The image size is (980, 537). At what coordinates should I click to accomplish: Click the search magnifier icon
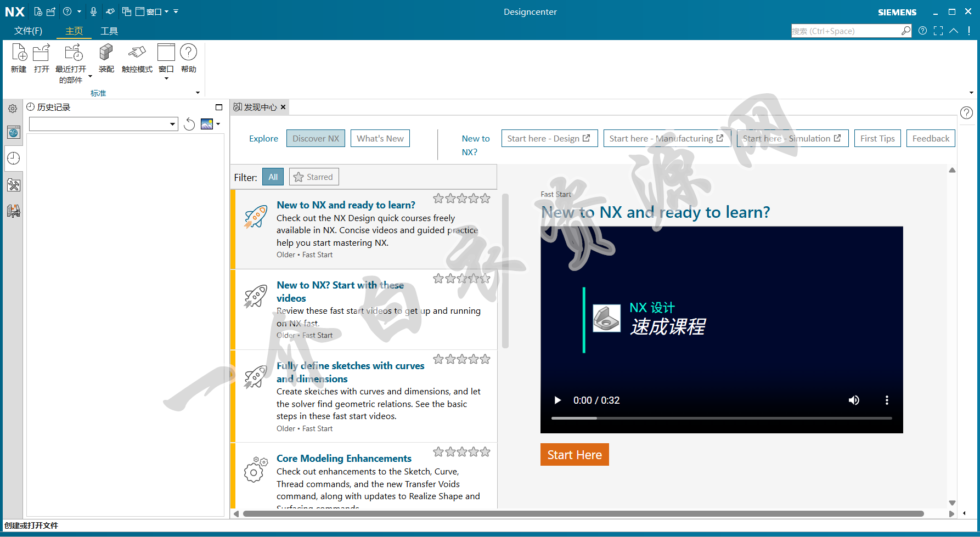pyautogui.click(x=906, y=31)
